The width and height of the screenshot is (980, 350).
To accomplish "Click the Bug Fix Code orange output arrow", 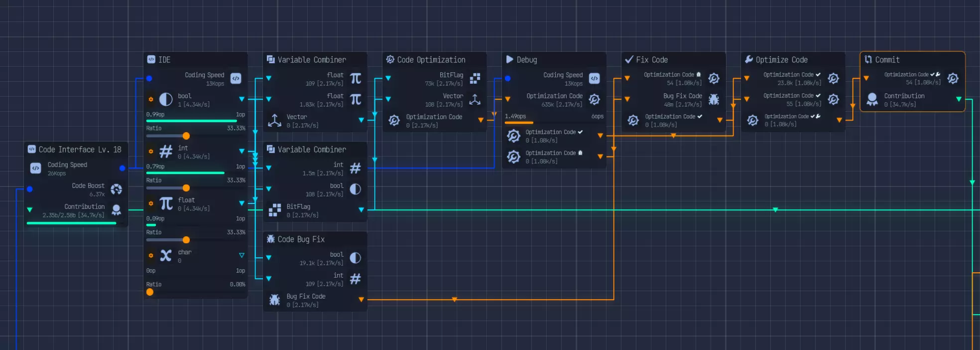I will click(x=361, y=300).
